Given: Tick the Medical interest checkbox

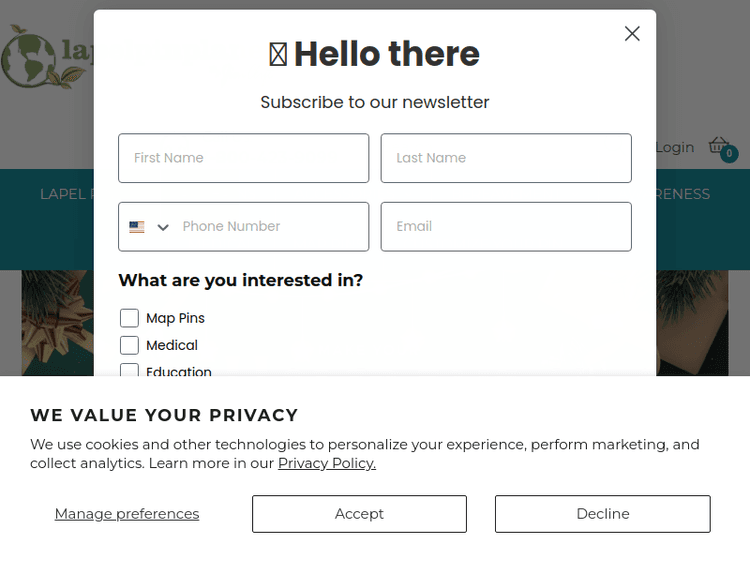Looking at the screenshot, I should coord(129,345).
